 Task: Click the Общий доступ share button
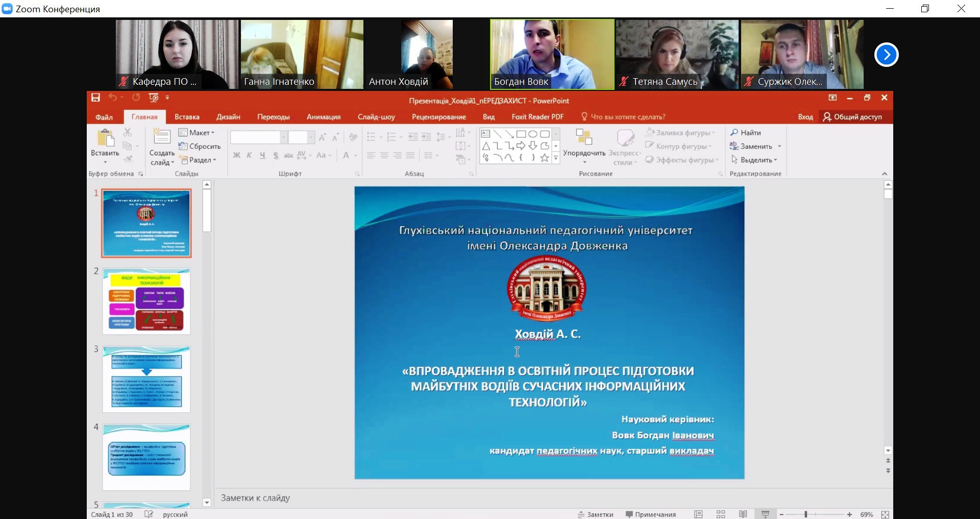coord(853,117)
